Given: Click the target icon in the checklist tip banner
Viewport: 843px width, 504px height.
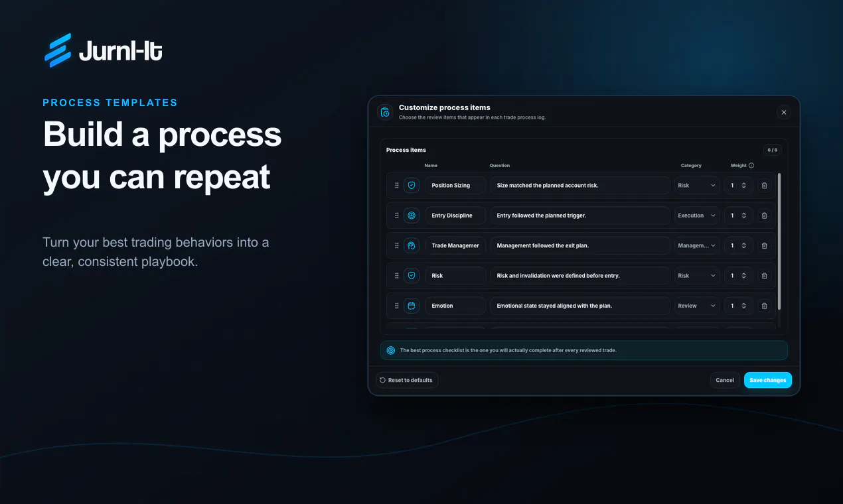Looking at the screenshot, I should [391, 350].
